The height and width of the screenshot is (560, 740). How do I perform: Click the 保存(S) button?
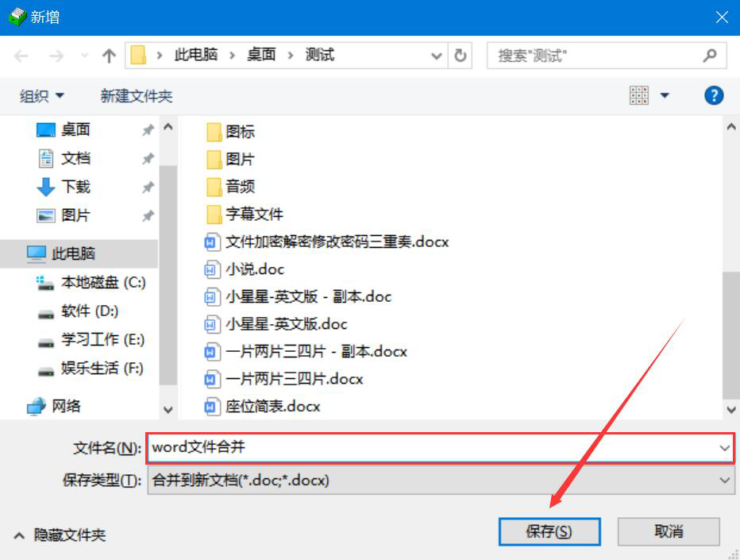tap(549, 531)
